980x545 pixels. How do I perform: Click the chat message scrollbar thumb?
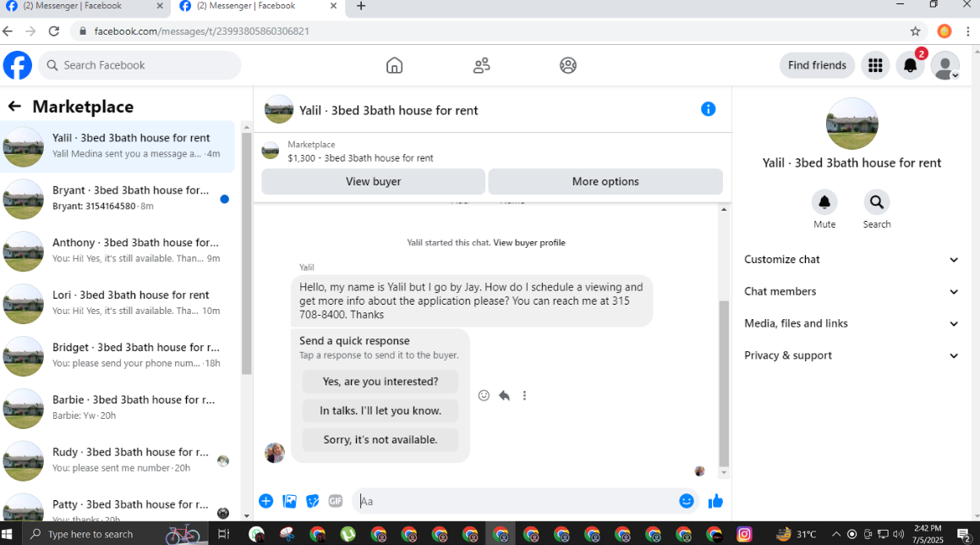(724, 383)
